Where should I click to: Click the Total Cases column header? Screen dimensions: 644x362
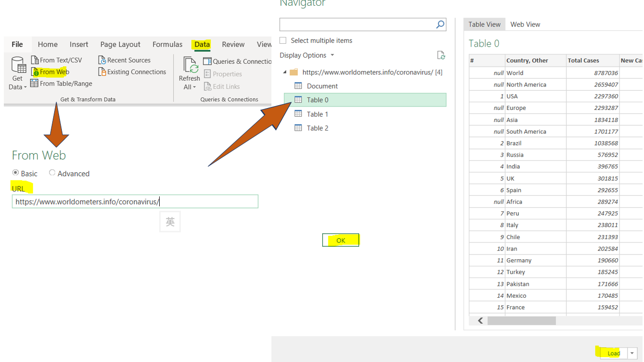pyautogui.click(x=593, y=60)
